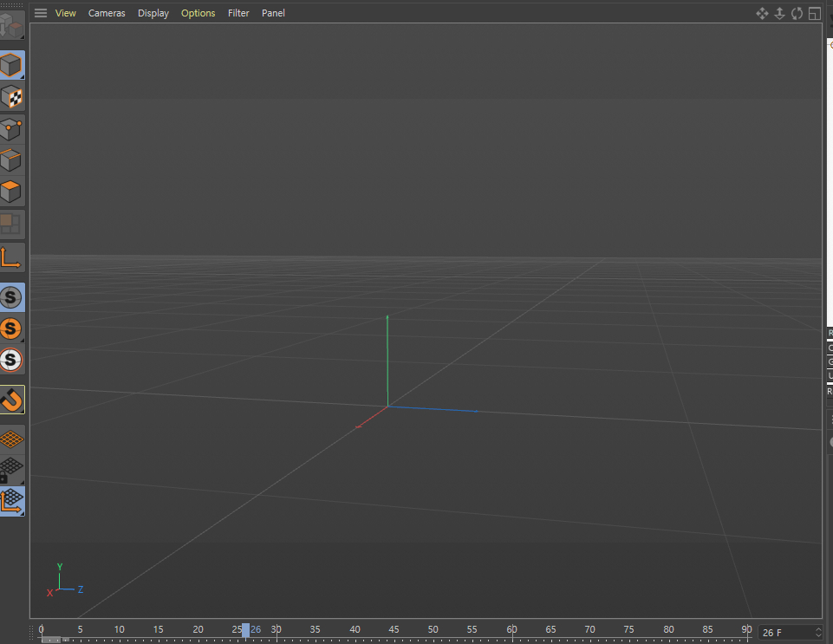Click the timeline range scrollbar handle
The width and height of the screenshot is (833, 644).
coord(51,640)
